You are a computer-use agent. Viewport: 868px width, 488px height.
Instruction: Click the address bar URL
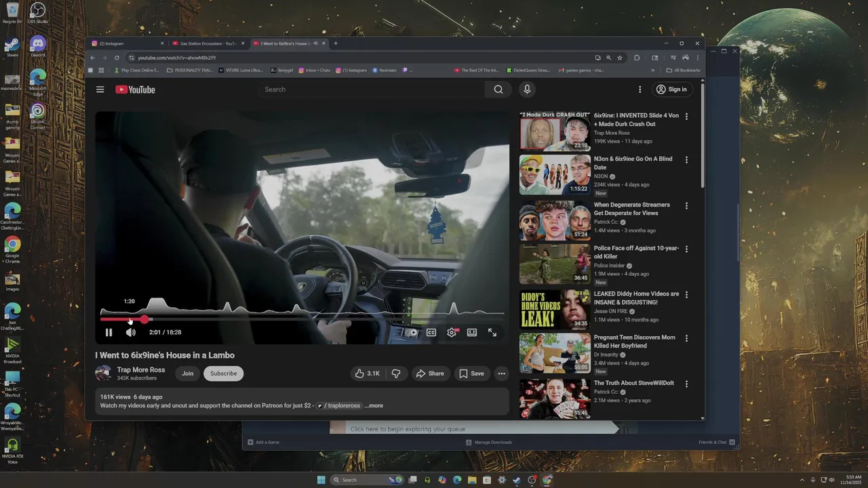tap(178, 58)
